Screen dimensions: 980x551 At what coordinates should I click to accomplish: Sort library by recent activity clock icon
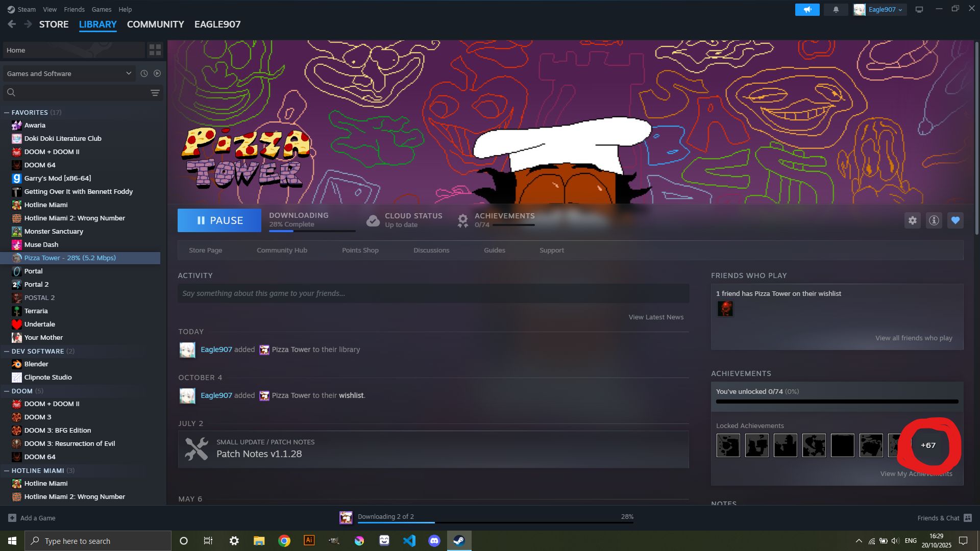144,73
